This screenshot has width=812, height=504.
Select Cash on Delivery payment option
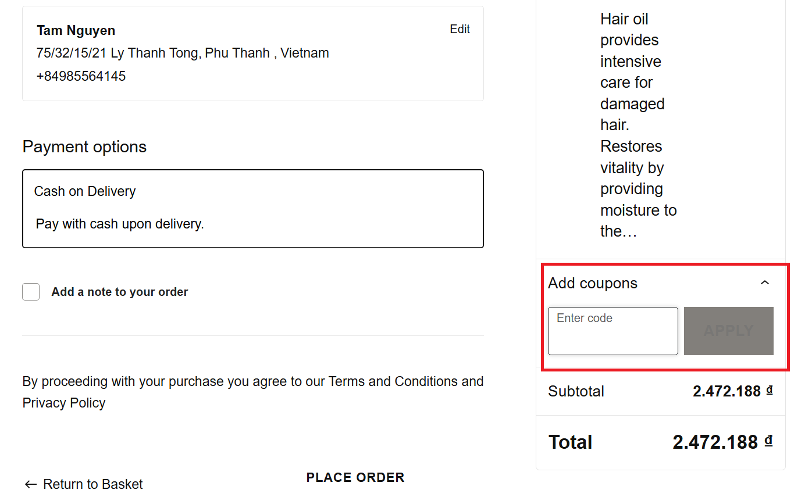click(85, 191)
